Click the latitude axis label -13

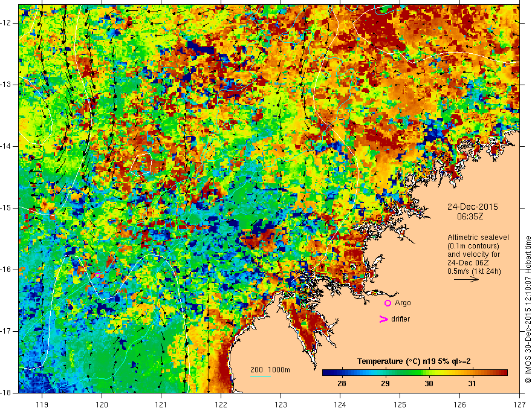[x=7, y=85]
